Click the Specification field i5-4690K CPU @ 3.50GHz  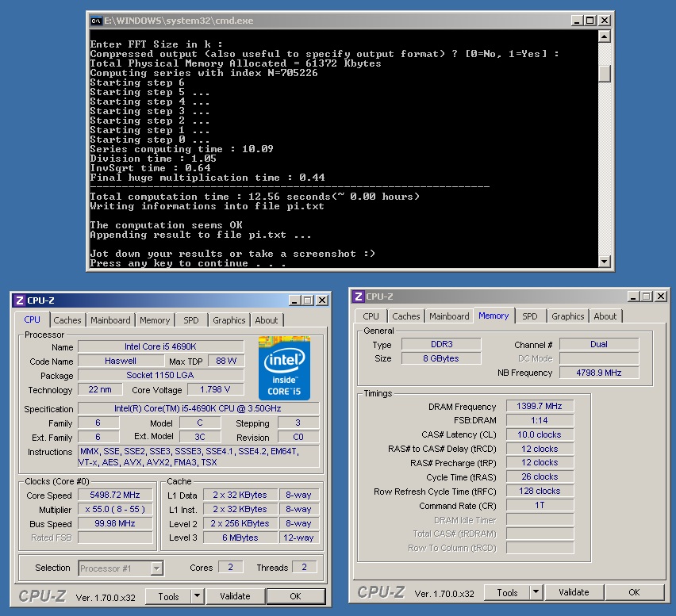(x=198, y=408)
